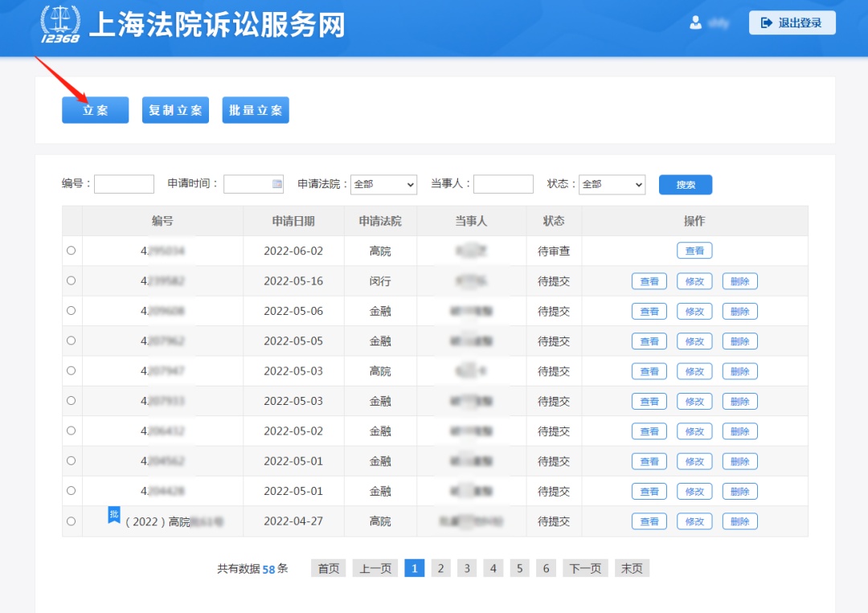The height and width of the screenshot is (613, 868).
Task: Click the 批量立案 button
Action: coord(256,110)
